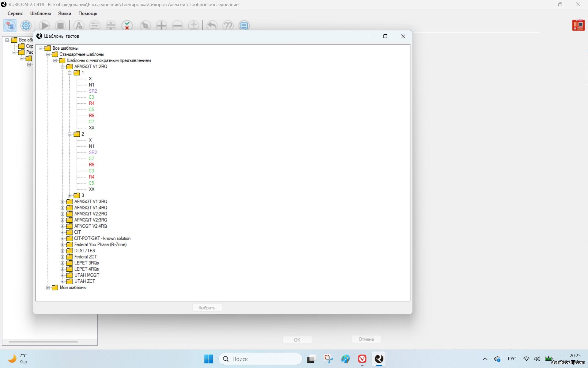This screenshot has width=588, height=368.
Task: Select the LEPET 4RQs folder
Action: [86, 269]
